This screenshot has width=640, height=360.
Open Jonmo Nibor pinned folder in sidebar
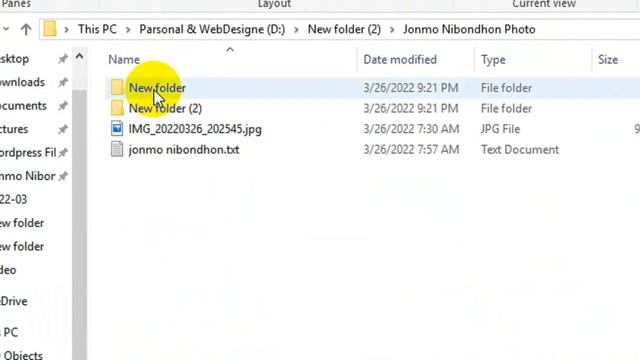[x=27, y=176]
